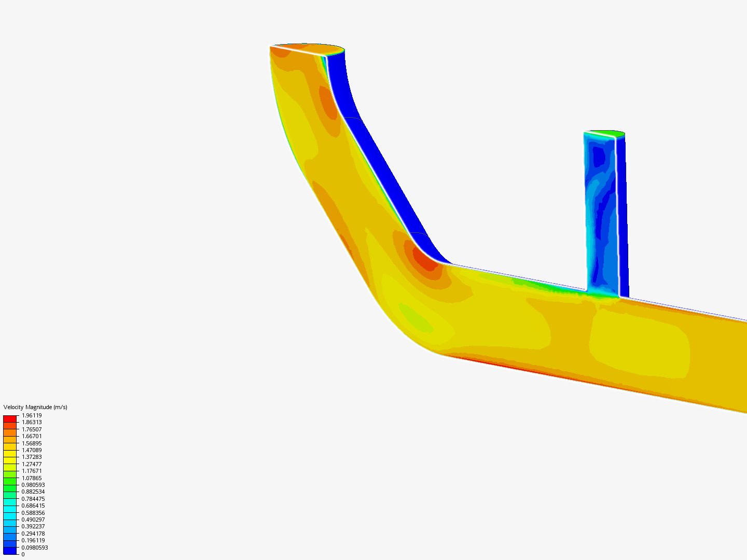The height and width of the screenshot is (560, 747).
Task: Select the legend value 1.76507
Action: tap(32, 429)
